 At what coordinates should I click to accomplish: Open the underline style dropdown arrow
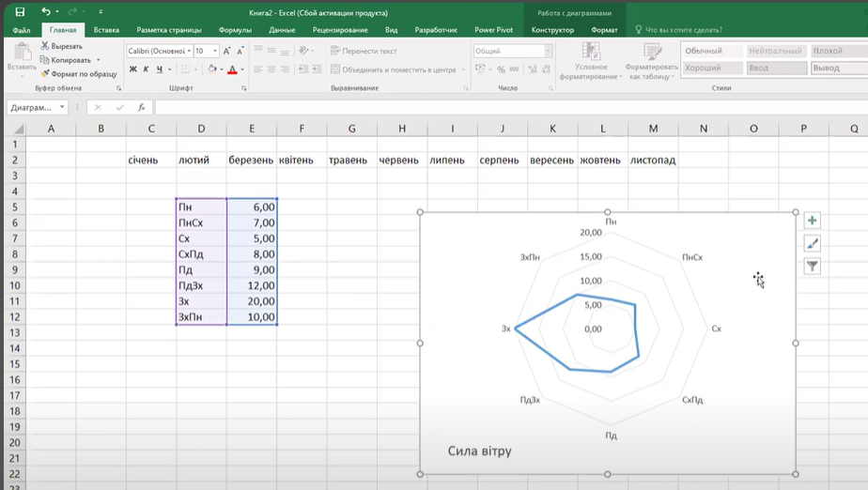coord(169,69)
